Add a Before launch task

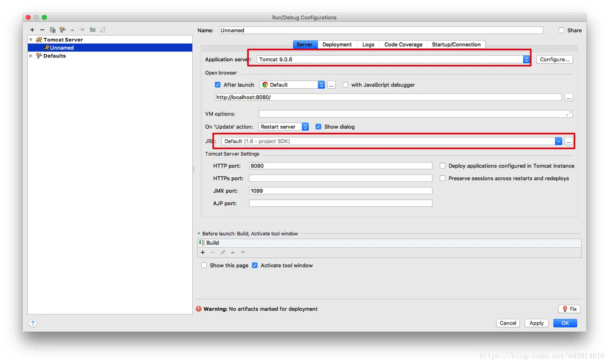click(203, 252)
